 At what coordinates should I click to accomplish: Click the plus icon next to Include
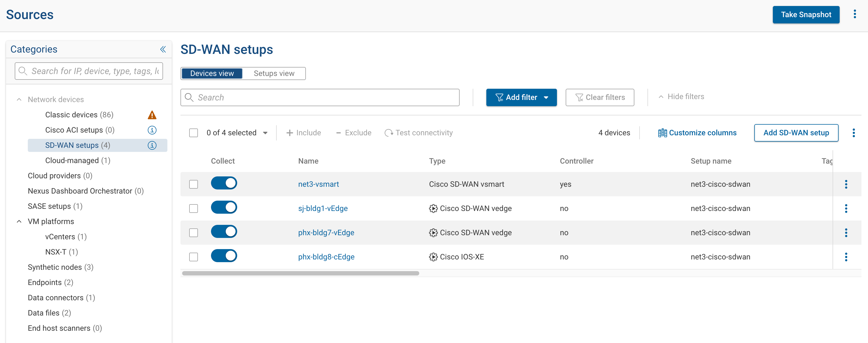pos(290,133)
